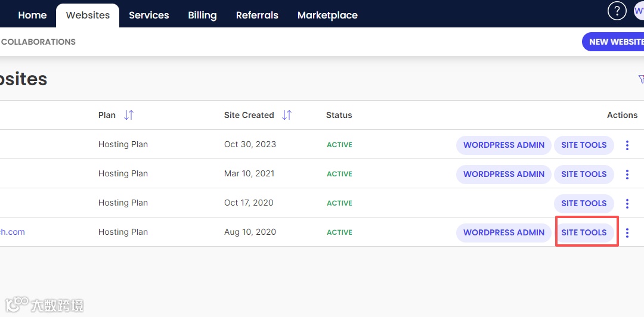Viewport: 644px width, 317px height.
Task: Open more actions for Aug 10, 2020 site
Action: click(x=627, y=232)
